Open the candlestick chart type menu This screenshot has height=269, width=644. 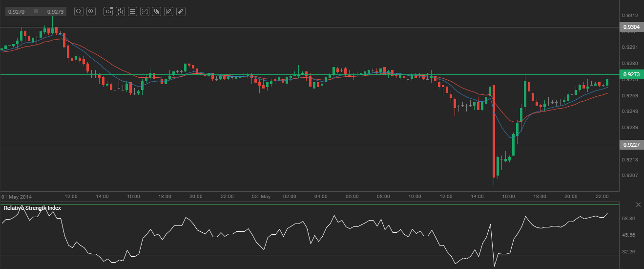coord(121,11)
